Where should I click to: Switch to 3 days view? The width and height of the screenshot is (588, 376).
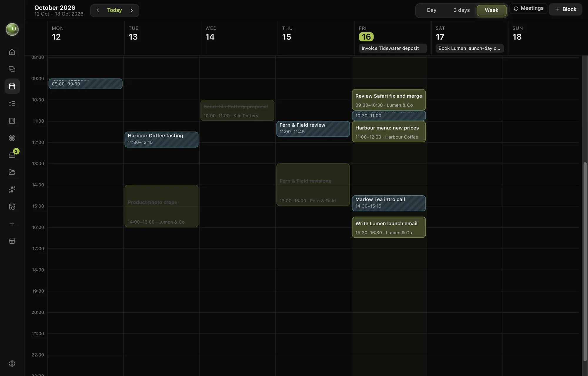(461, 10)
